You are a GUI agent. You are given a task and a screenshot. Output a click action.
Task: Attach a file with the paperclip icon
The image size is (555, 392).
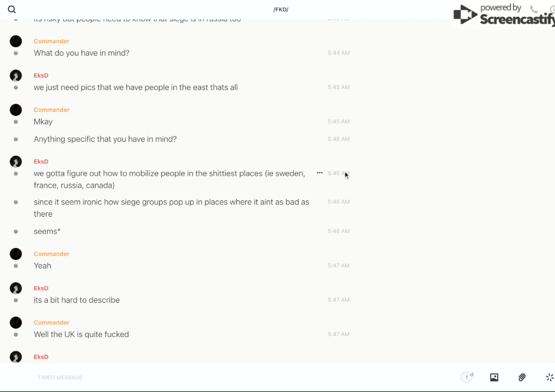[x=522, y=377]
